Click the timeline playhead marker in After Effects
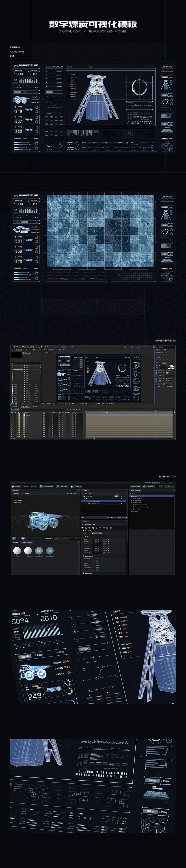 pos(155,410)
